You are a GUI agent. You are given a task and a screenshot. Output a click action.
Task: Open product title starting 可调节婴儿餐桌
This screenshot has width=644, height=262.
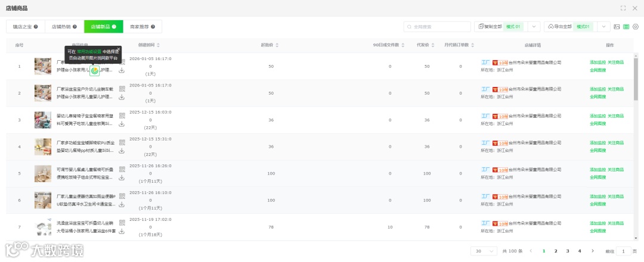(x=86, y=173)
